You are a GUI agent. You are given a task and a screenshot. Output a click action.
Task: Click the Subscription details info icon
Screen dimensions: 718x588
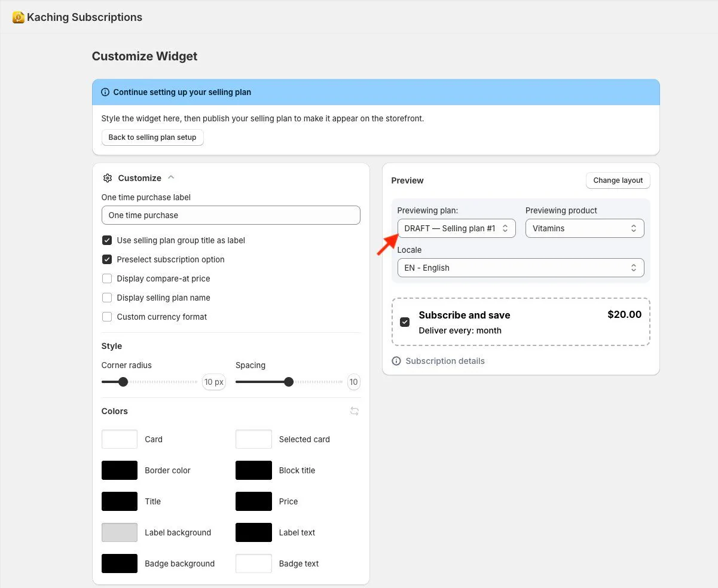[x=396, y=361]
